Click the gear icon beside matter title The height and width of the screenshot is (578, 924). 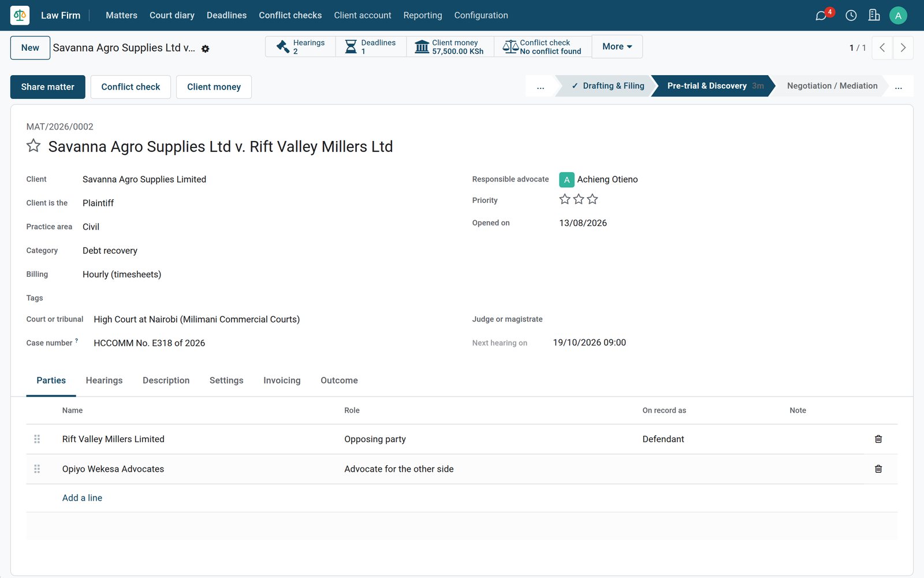tap(206, 49)
